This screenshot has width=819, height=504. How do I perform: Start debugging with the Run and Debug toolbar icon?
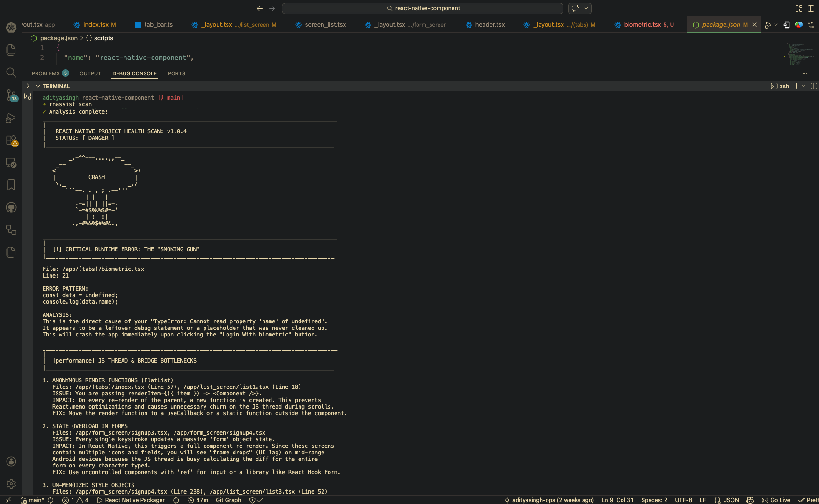(768, 25)
